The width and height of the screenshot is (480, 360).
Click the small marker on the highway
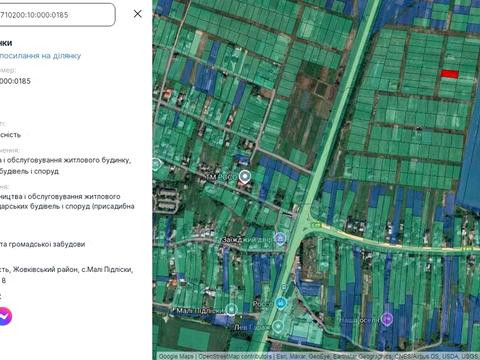[284, 287]
